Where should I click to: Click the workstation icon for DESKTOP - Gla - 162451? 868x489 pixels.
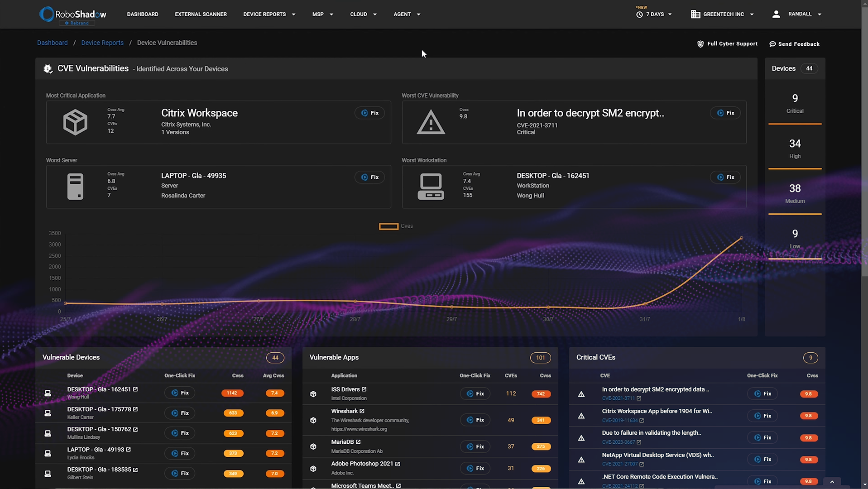point(431,186)
